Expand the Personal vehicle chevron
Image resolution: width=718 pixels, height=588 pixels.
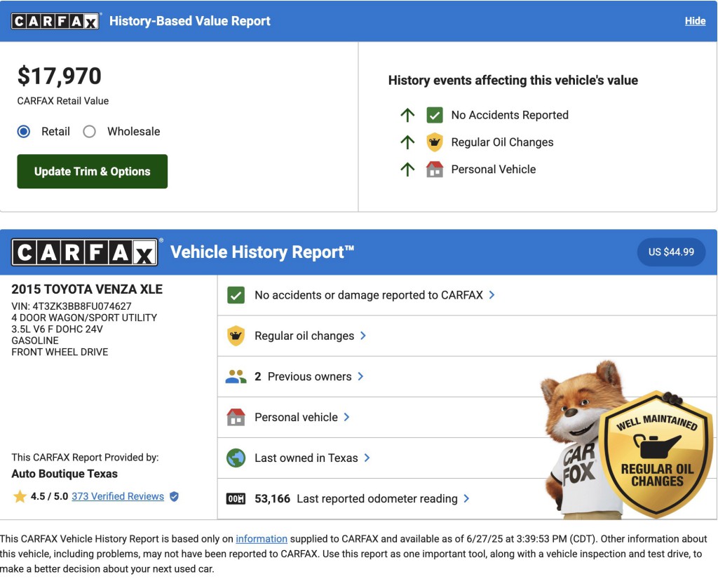click(346, 417)
